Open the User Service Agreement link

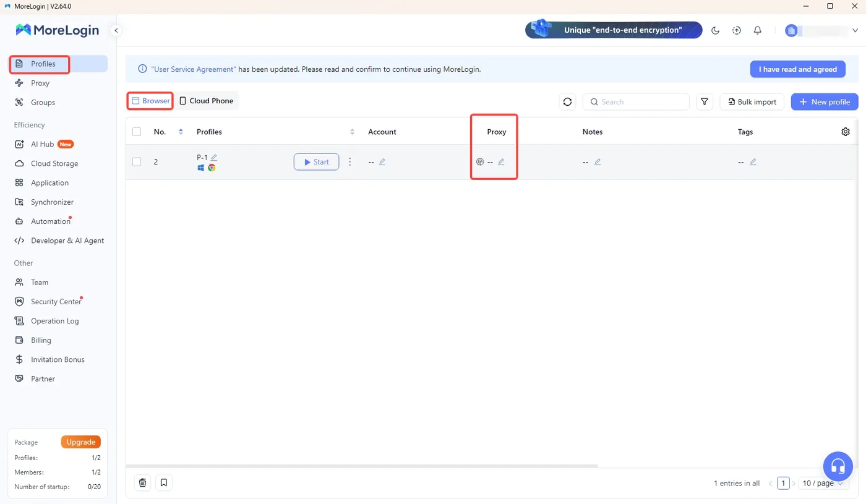click(x=194, y=69)
